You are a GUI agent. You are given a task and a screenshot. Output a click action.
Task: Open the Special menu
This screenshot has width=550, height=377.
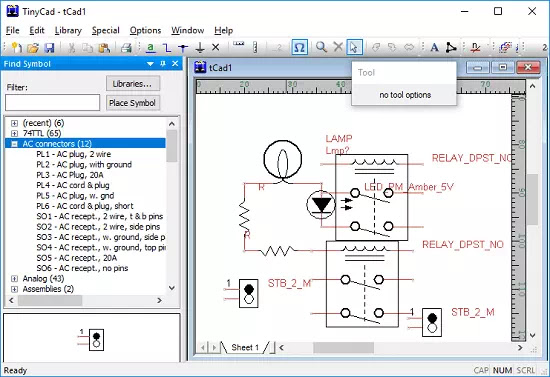pos(106,31)
